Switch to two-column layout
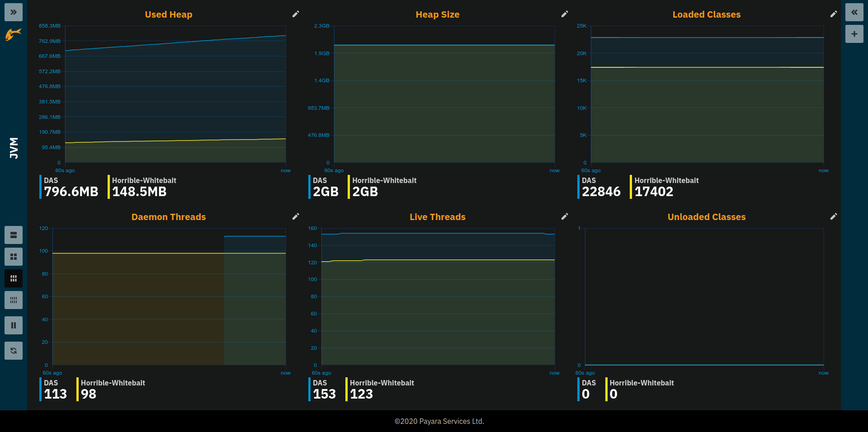The image size is (868, 432). 14,257
